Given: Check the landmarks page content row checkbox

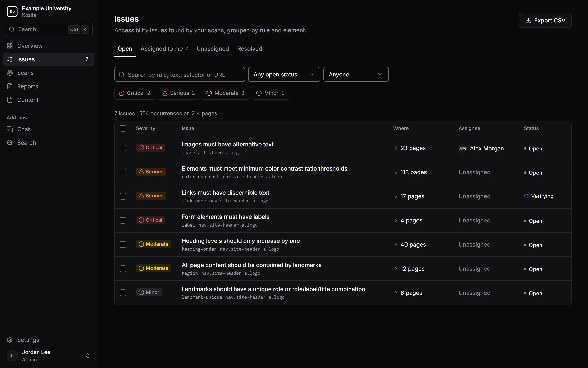Looking at the screenshot, I should pos(123,268).
